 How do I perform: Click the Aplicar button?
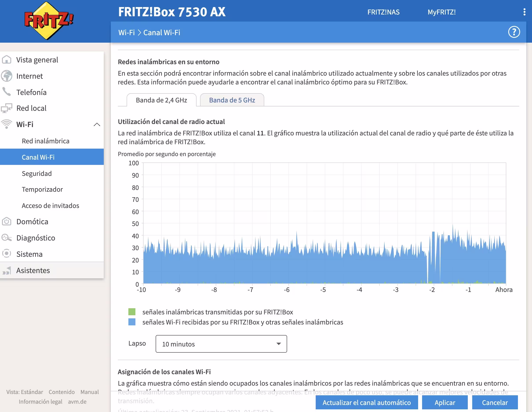point(445,402)
